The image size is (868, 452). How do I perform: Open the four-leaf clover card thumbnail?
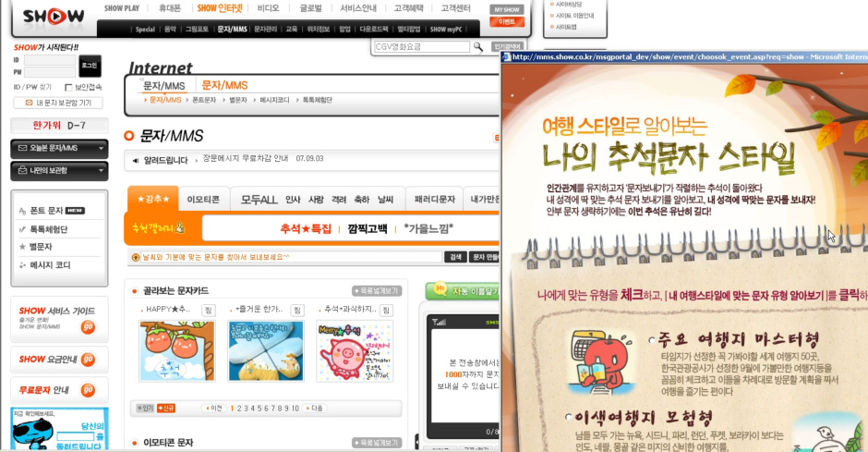[x=266, y=350]
